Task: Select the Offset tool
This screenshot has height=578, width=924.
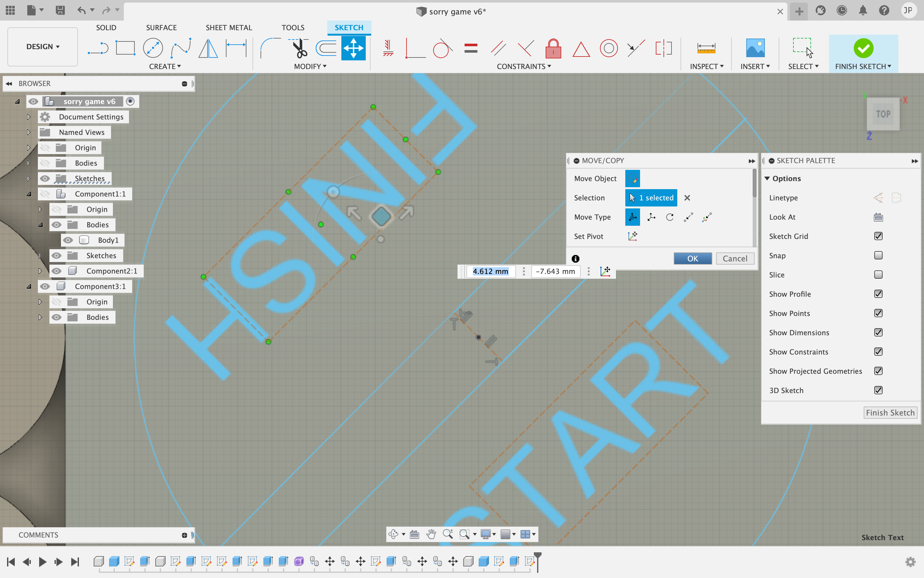Action: 326,48
